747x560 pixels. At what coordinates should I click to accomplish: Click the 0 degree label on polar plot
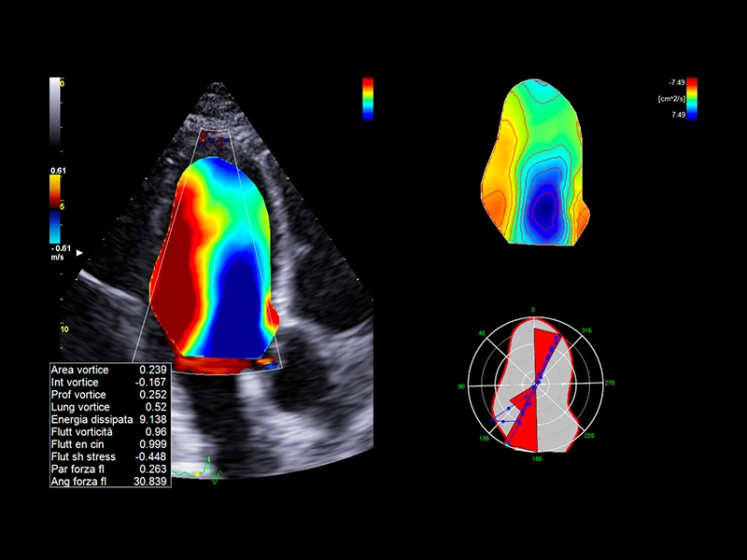[x=533, y=310]
